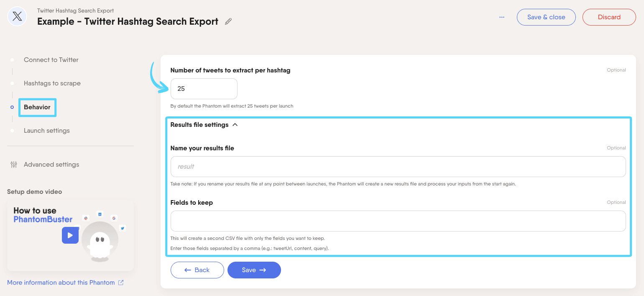Open the How to use PhantomBuster thumbnail
This screenshot has width=644, height=296.
coord(70,235)
